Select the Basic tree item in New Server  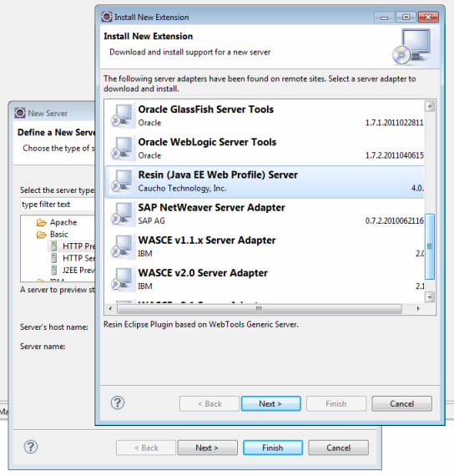(59, 235)
